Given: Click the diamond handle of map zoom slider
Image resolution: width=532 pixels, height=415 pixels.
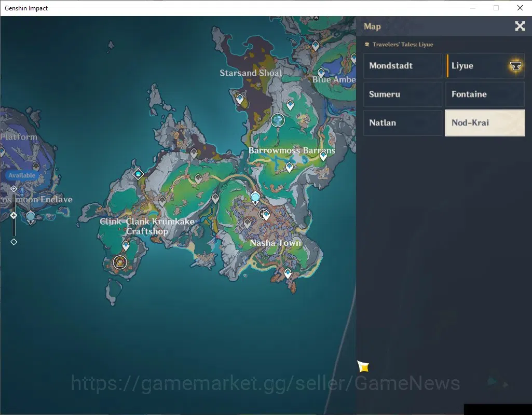Looking at the screenshot, I should click(x=13, y=215).
